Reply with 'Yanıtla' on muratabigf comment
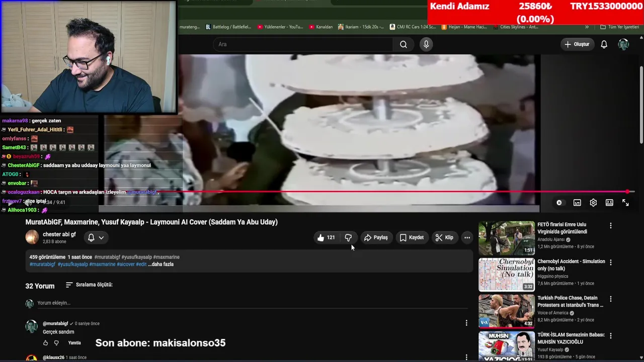This screenshot has height=362, width=644. [74, 343]
